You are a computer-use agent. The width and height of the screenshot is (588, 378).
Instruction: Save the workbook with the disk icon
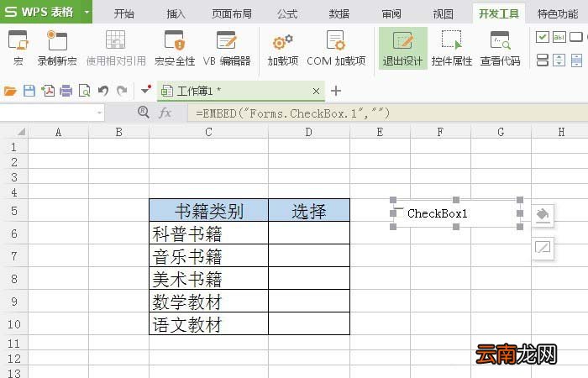(29, 91)
